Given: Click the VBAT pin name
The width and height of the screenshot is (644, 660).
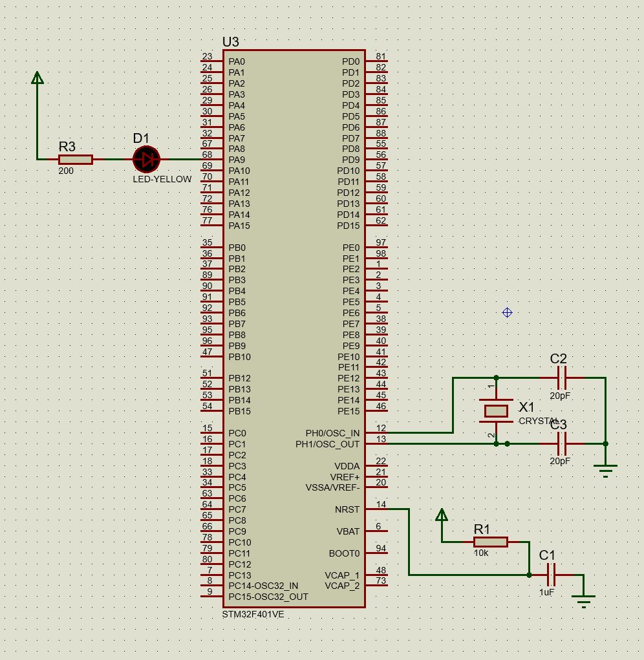Looking at the screenshot, I should tap(348, 531).
